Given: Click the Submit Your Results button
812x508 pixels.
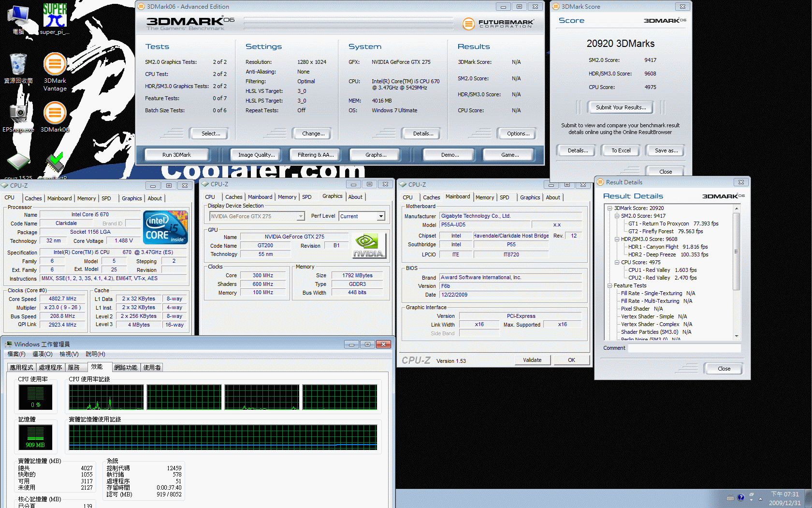Looking at the screenshot, I should 620,107.
